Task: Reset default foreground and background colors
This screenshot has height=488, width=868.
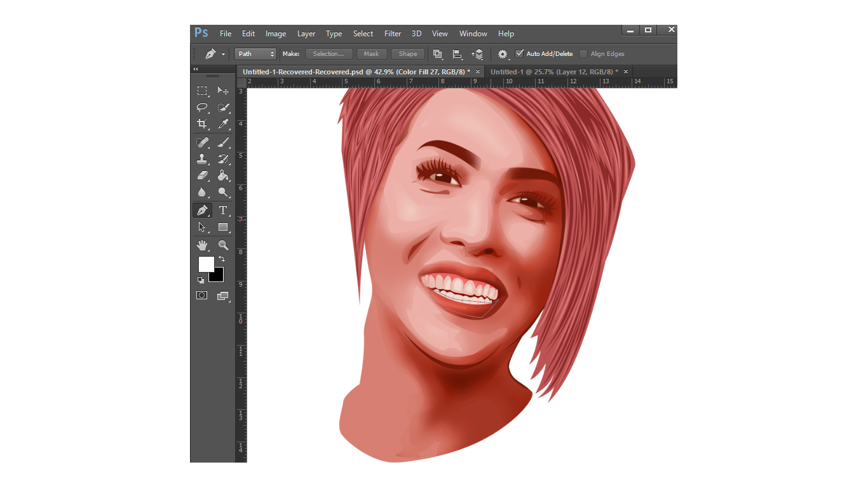Action: pyautogui.click(x=200, y=280)
